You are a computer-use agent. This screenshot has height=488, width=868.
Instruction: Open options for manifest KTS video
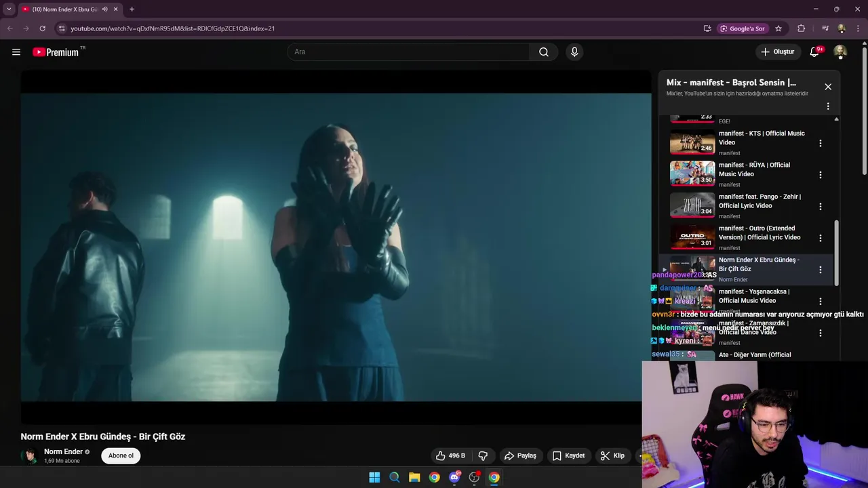click(x=821, y=143)
